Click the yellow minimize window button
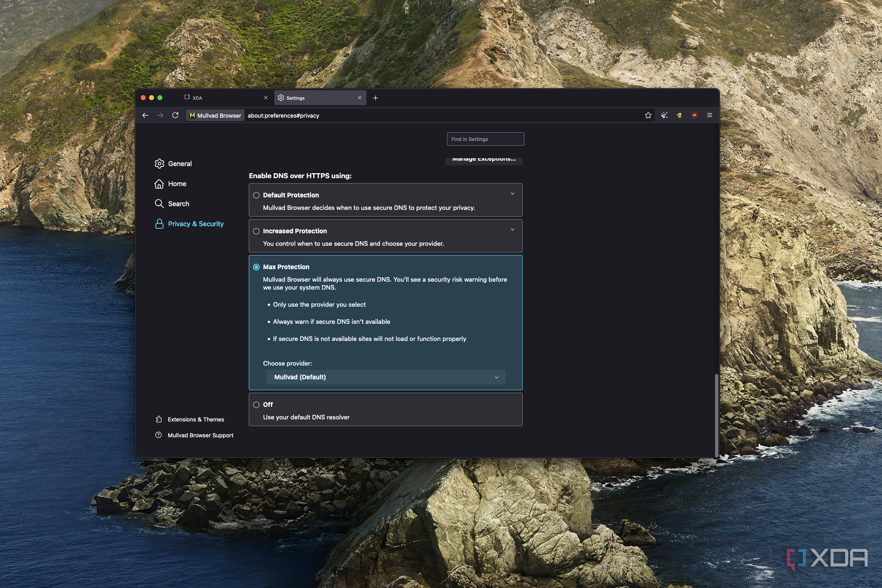 [x=152, y=98]
